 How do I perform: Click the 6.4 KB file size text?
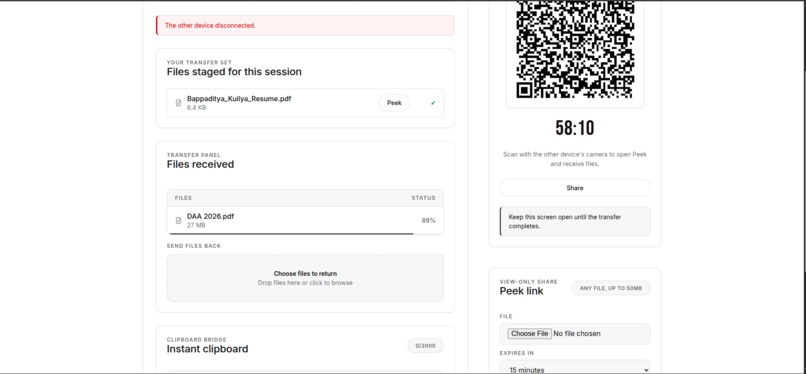(x=196, y=108)
